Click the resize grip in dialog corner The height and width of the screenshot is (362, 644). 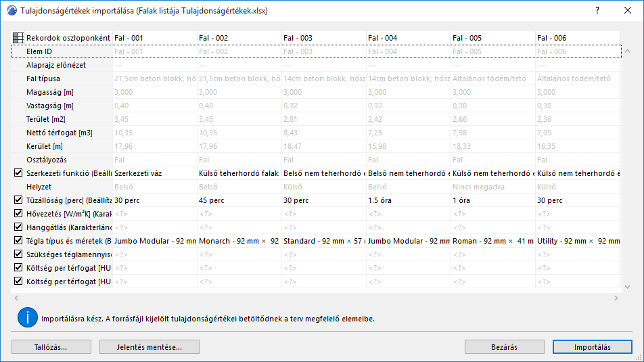[639, 357]
